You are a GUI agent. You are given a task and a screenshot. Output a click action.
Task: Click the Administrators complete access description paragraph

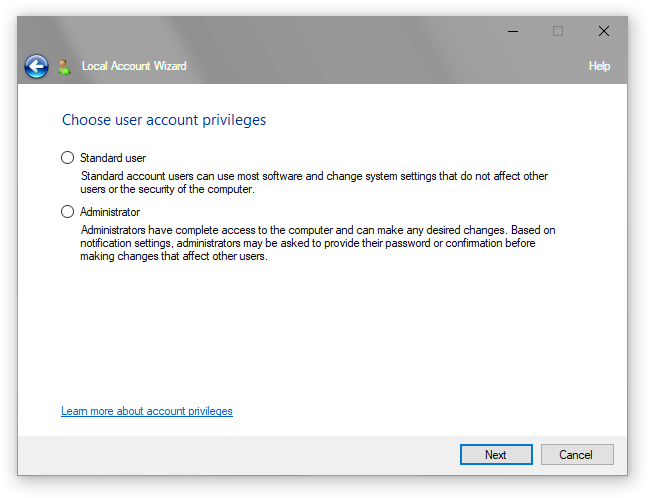(x=318, y=243)
